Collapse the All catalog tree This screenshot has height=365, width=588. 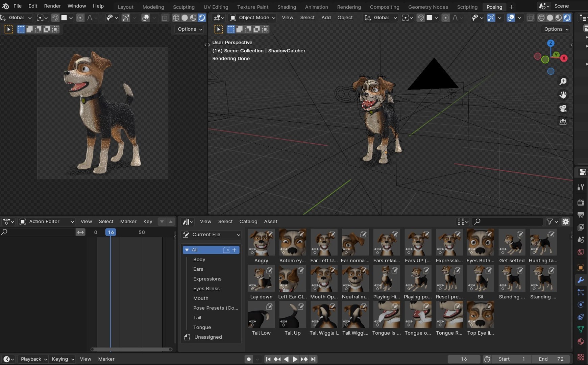(187, 250)
